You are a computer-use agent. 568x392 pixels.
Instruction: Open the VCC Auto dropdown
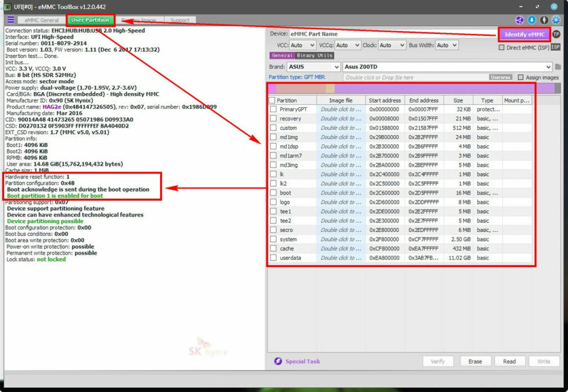tap(302, 45)
